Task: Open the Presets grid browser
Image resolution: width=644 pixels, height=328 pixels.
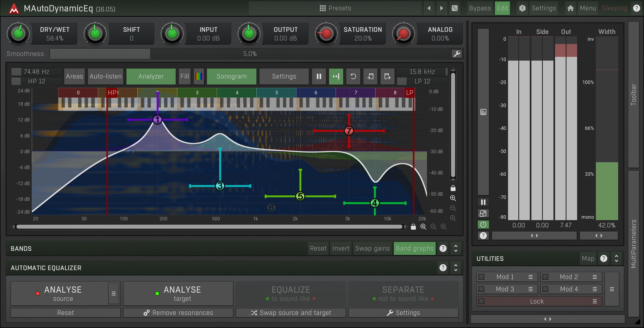Action: coord(335,8)
